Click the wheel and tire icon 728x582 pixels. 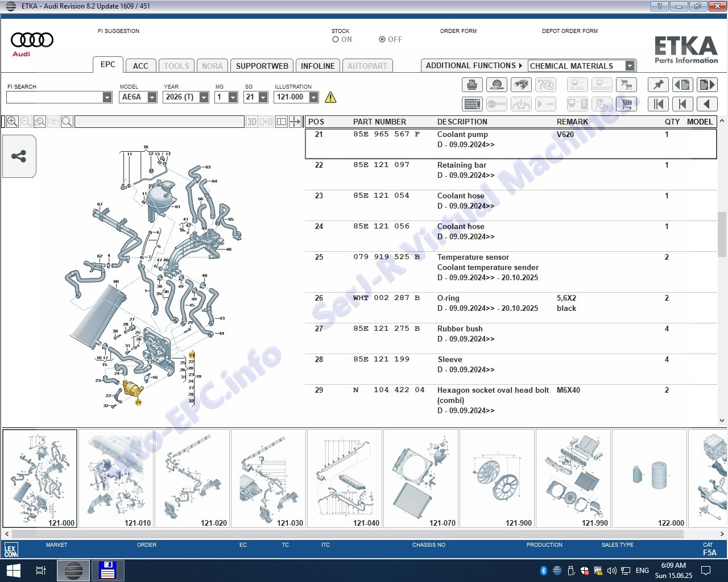pos(497,85)
